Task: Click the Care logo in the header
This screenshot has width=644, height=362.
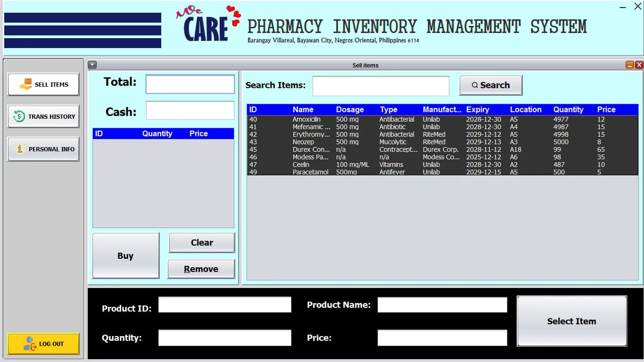Action: pos(208,24)
